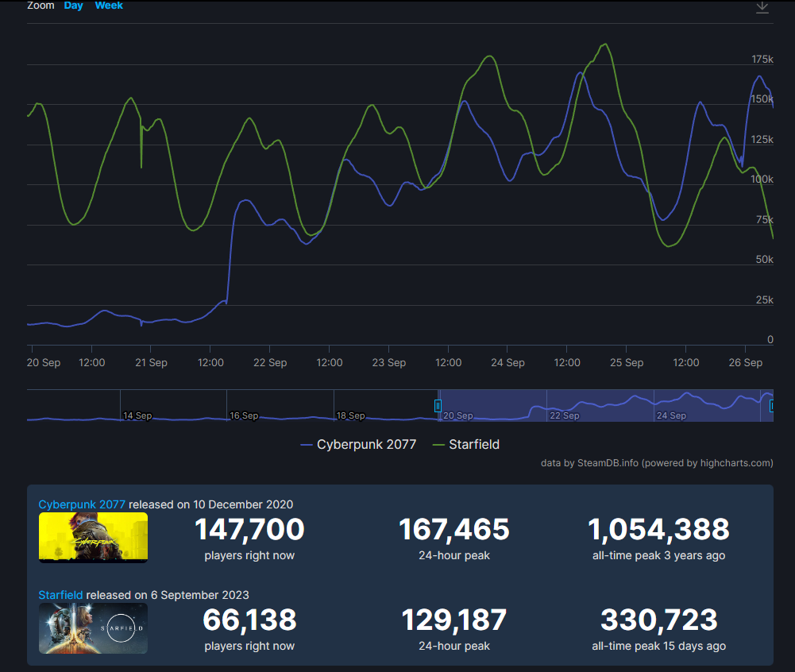Image resolution: width=795 pixels, height=672 pixels.
Task: Set chart zoom to Week
Action: click(109, 6)
